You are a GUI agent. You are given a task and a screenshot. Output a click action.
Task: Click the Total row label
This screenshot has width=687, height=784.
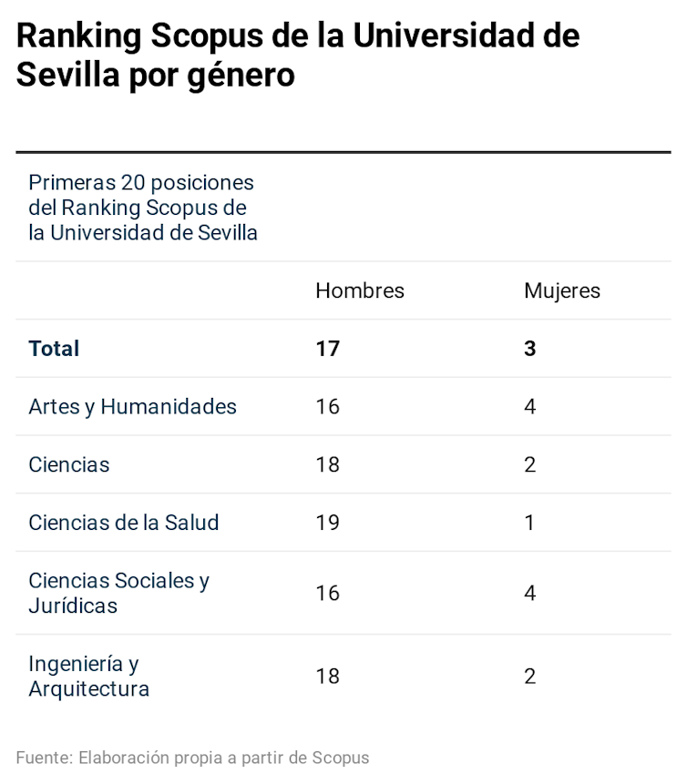click(x=54, y=349)
